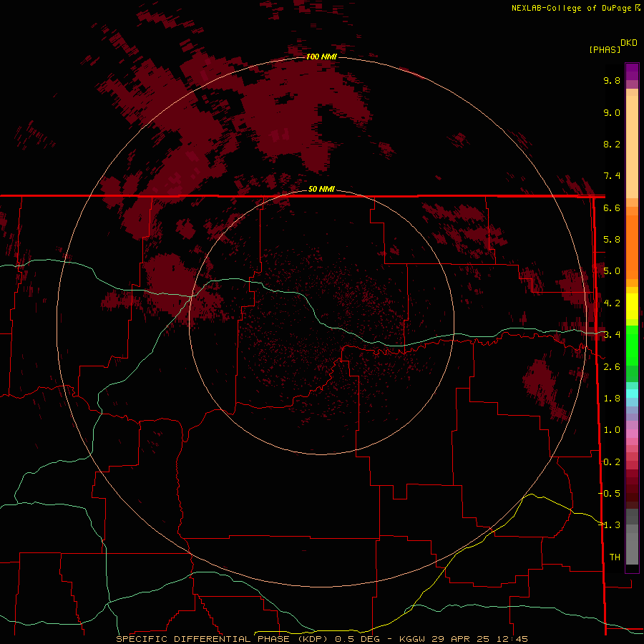
Task: Click the -0.5 value on color scale
Action: [610, 493]
